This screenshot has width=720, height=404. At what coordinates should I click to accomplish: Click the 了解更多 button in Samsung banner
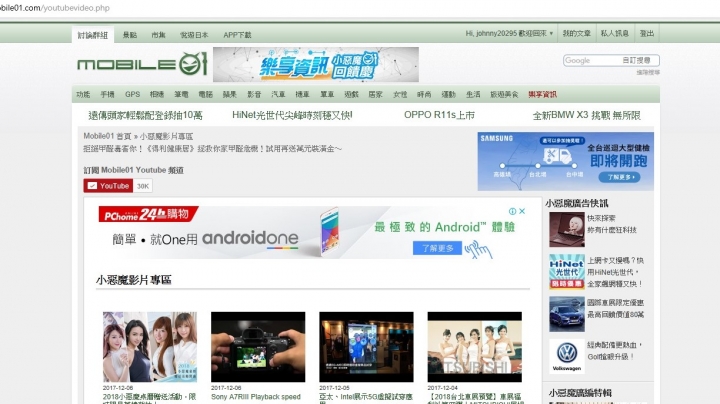[x=619, y=177]
